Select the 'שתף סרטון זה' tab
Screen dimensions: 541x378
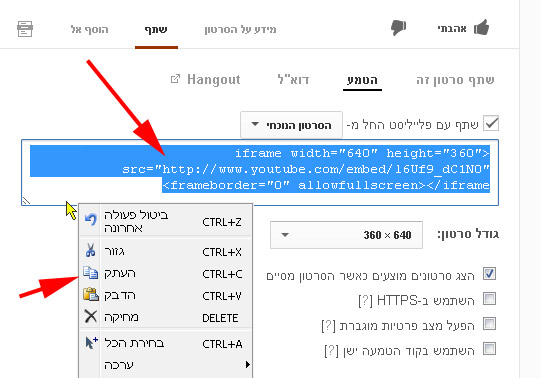coord(455,80)
